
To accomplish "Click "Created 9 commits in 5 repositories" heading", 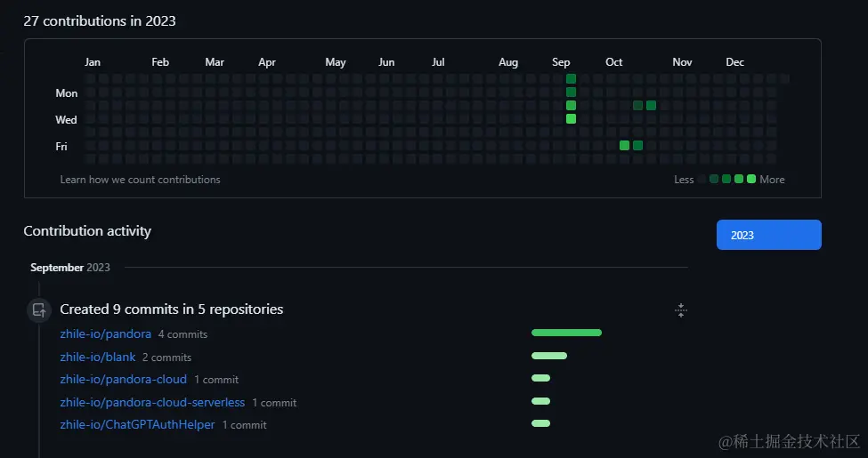I will click(171, 309).
